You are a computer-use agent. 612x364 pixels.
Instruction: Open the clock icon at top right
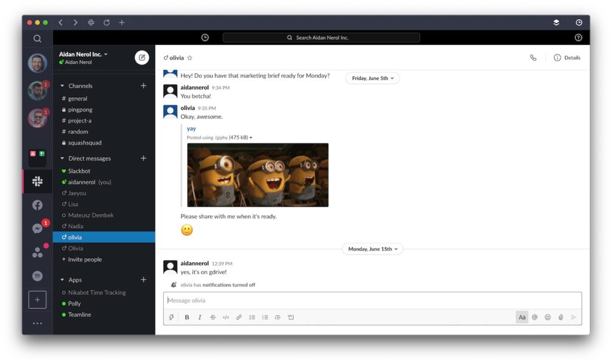click(579, 23)
